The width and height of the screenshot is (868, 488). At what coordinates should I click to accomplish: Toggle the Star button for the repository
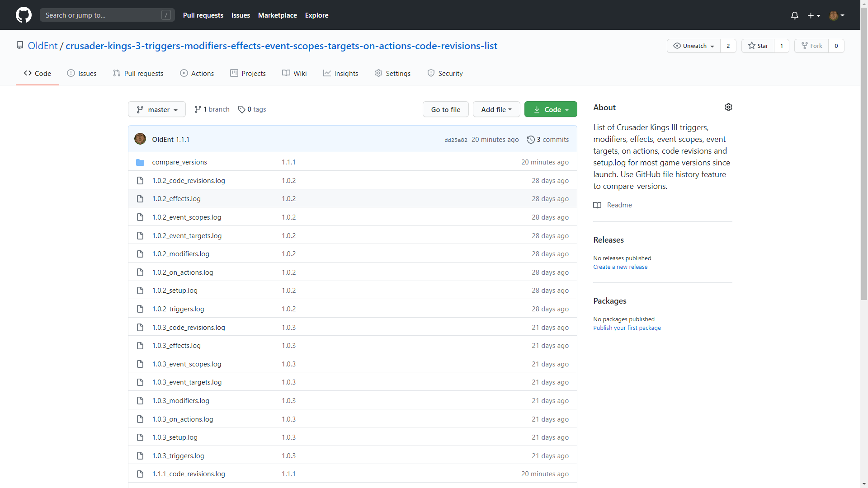pos(758,46)
